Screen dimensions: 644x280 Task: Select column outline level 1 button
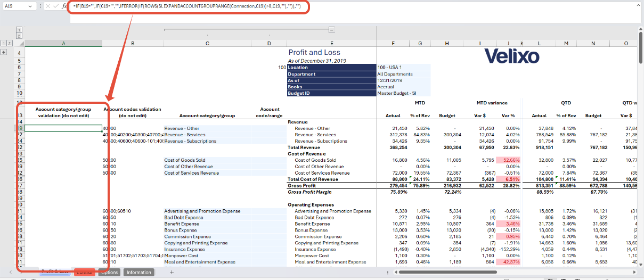click(x=19, y=29)
